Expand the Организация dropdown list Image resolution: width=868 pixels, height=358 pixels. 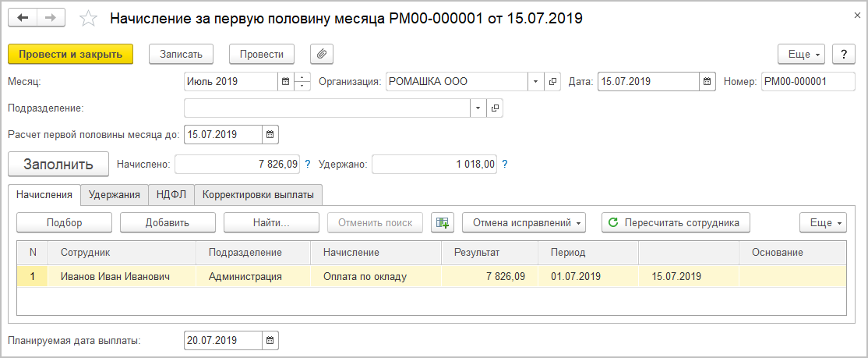click(535, 81)
